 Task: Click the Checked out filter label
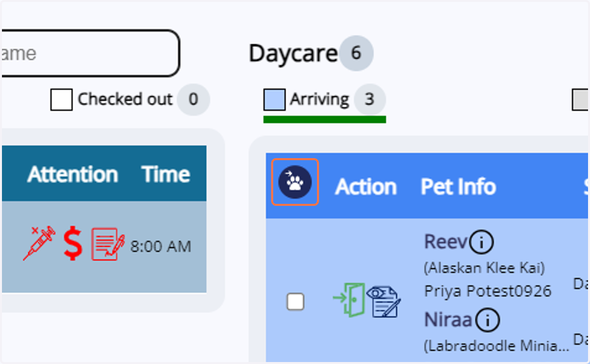[x=125, y=100]
